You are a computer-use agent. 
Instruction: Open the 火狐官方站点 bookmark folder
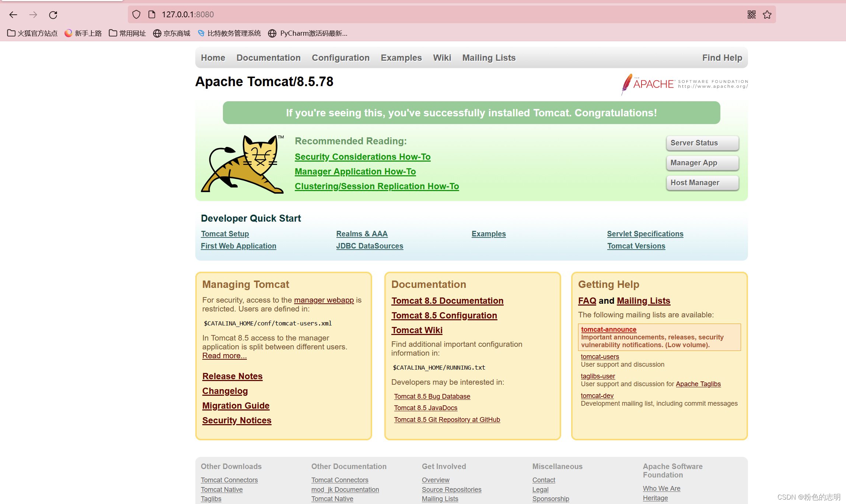pyautogui.click(x=32, y=33)
